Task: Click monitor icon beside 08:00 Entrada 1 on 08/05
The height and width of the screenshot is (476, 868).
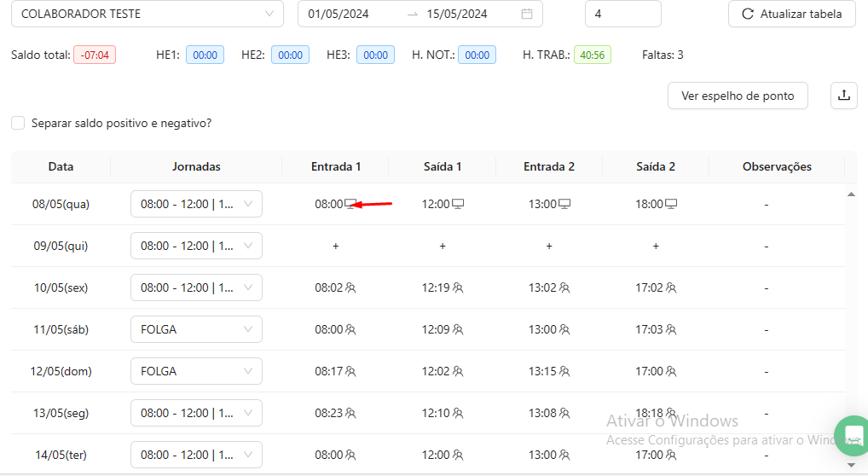Action: 350,204
